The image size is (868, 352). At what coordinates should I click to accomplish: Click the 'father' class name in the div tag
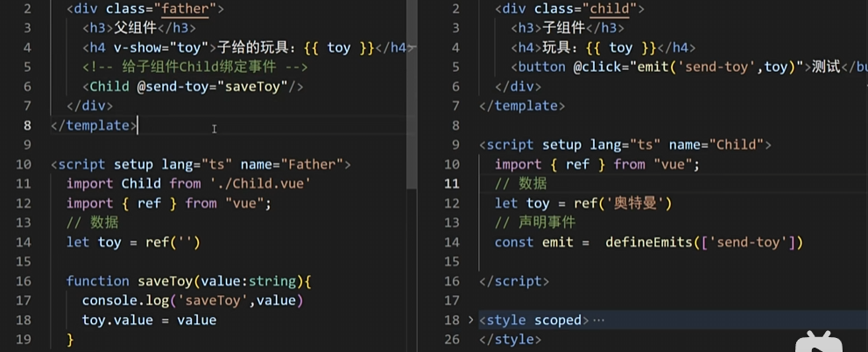pos(186,9)
